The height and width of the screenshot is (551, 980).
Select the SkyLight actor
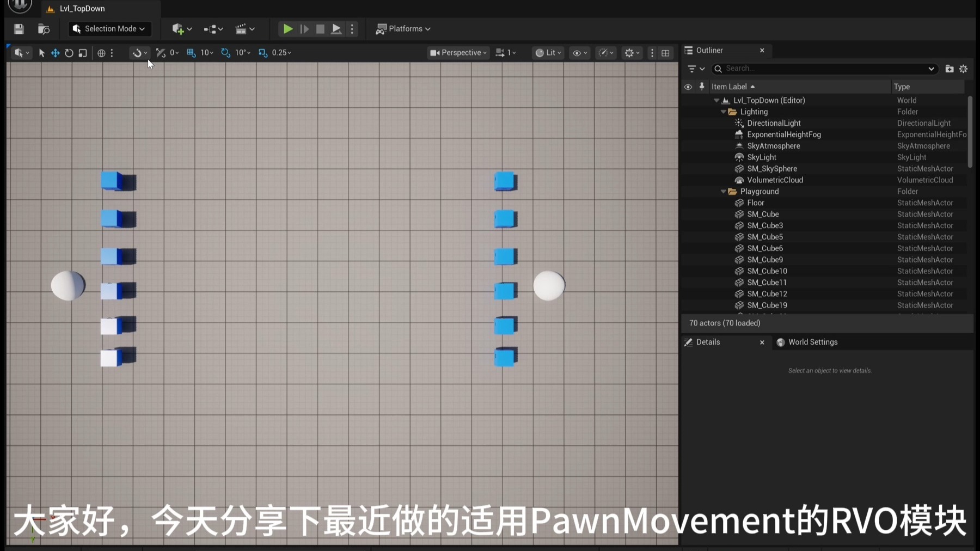click(x=824, y=158)
